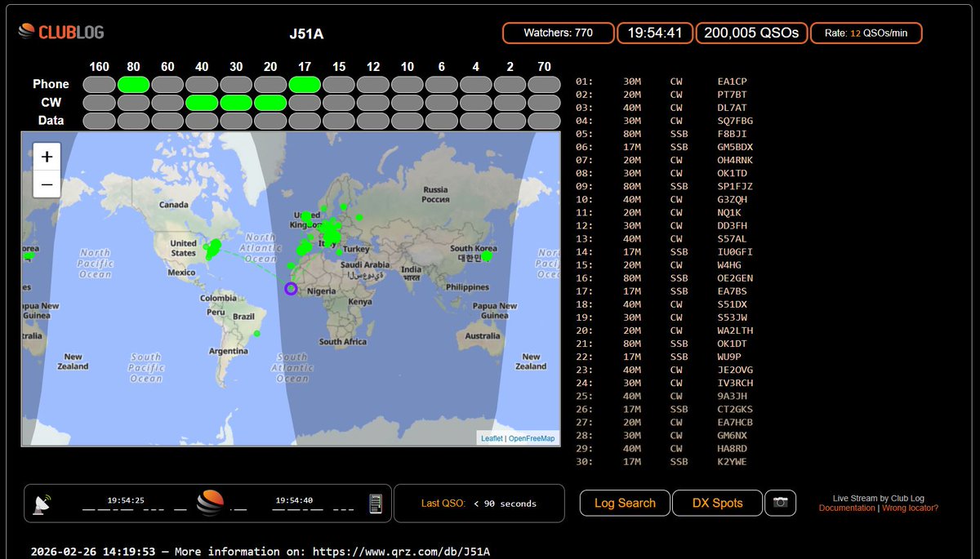The width and height of the screenshot is (980, 559).
Task: Toggle the Phone 160 band indicator
Action: 99,84
